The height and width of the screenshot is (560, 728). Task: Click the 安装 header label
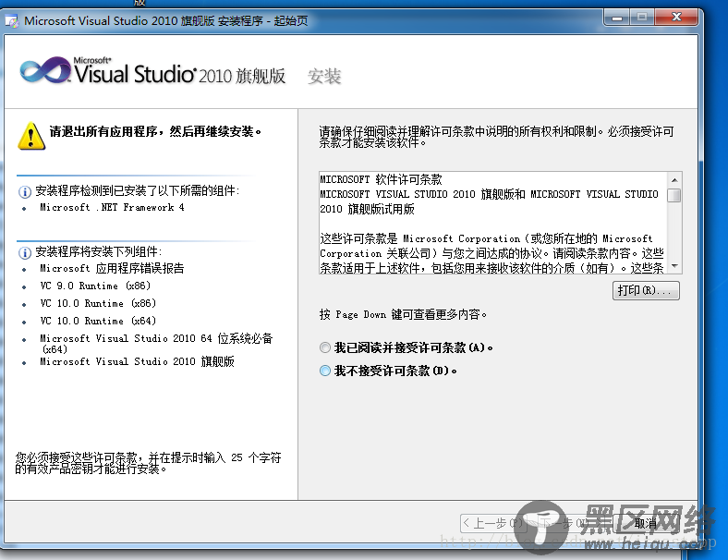[324, 76]
